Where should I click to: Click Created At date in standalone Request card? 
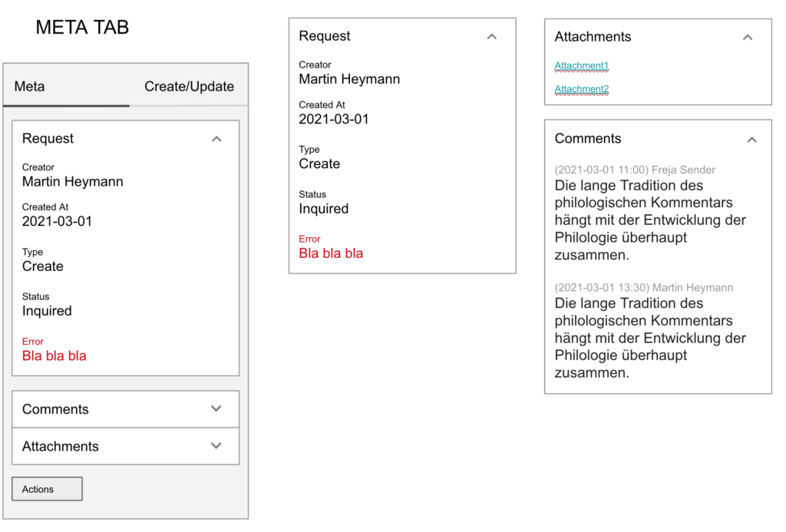click(334, 119)
